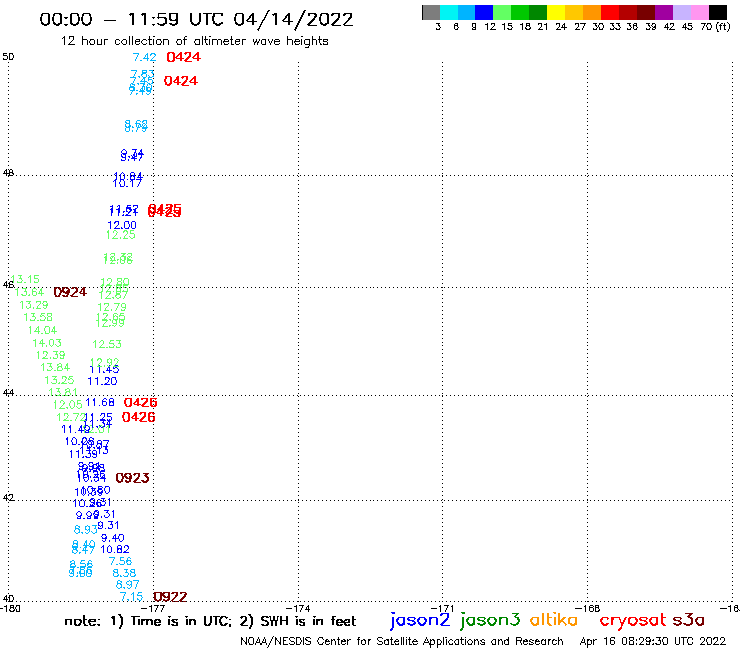Select the wave height value 10.82
Image resolution: width=740 pixels, height=650 pixels.
pyautogui.click(x=115, y=549)
